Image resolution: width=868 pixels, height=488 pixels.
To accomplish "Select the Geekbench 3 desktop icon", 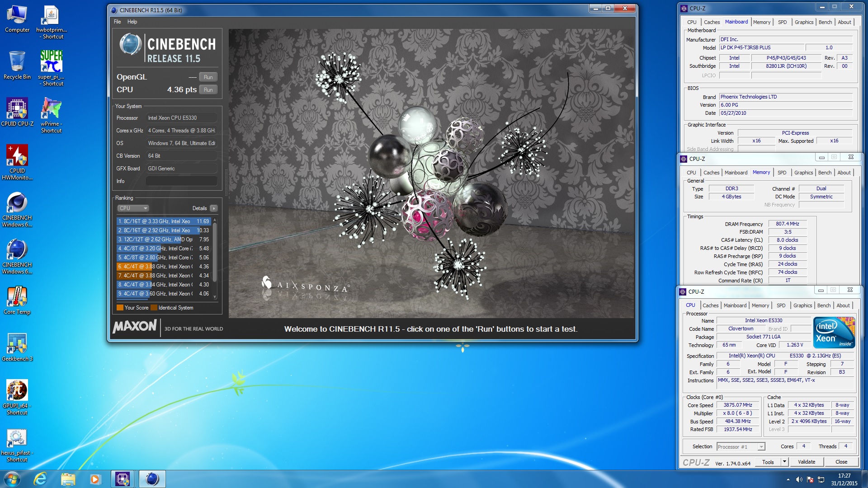I will pos(17,347).
